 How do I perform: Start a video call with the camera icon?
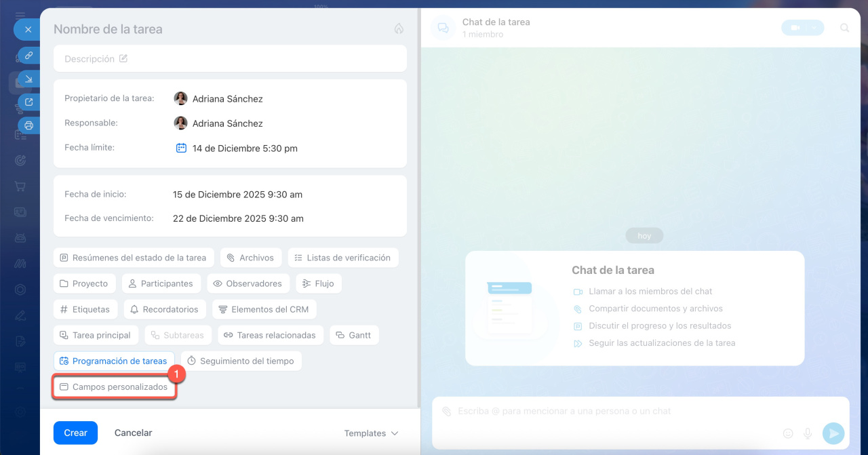pyautogui.click(x=794, y=28)
